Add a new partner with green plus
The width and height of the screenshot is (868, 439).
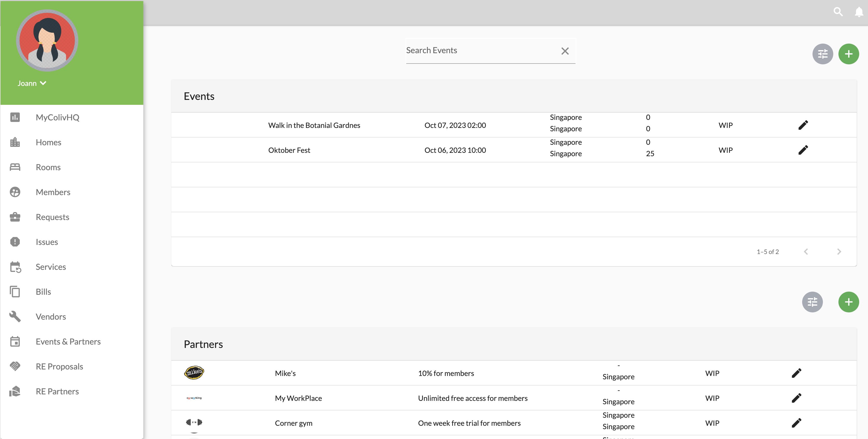click(848, 302)
